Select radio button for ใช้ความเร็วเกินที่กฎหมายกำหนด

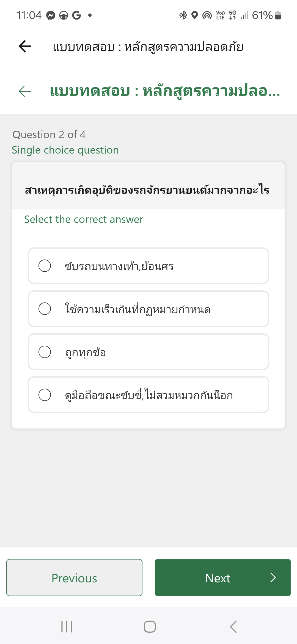(x=45, y=309)
